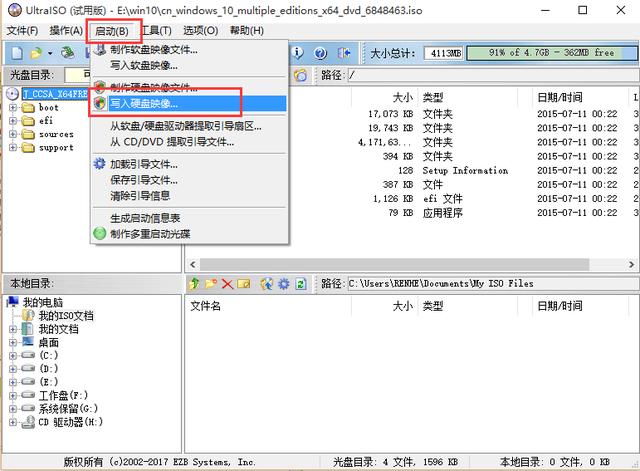Click the blue gear icon in local toolbar
This screenshot has height=471, width=640.
[284, 283]
